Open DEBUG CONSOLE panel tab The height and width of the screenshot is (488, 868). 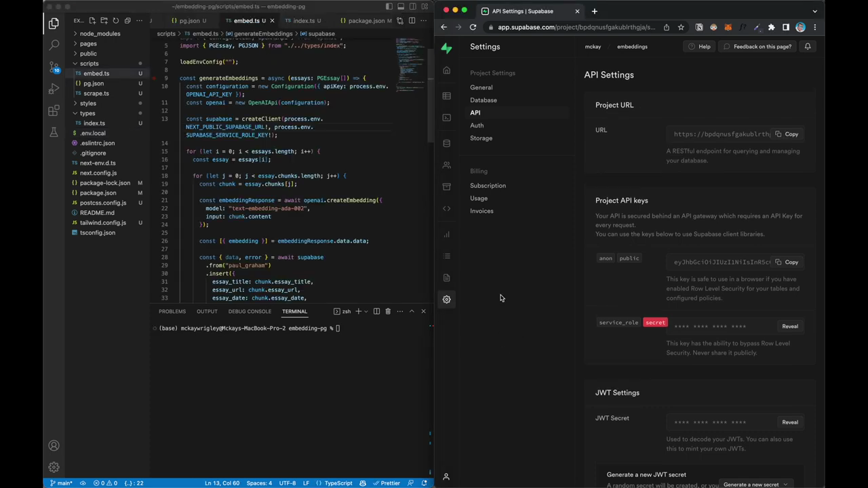250,311
